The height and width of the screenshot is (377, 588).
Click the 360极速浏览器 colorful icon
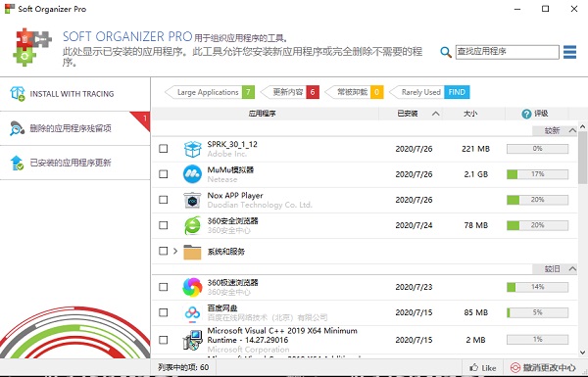tap(192, 287)
